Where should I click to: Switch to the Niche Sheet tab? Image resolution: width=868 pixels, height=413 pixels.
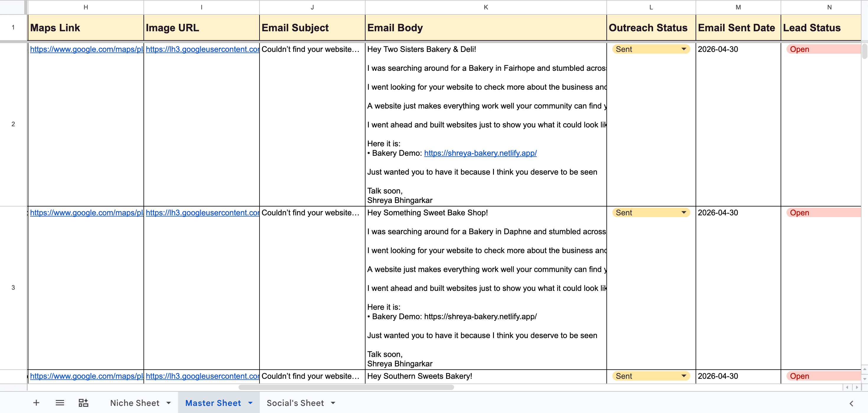coord(135,403)
